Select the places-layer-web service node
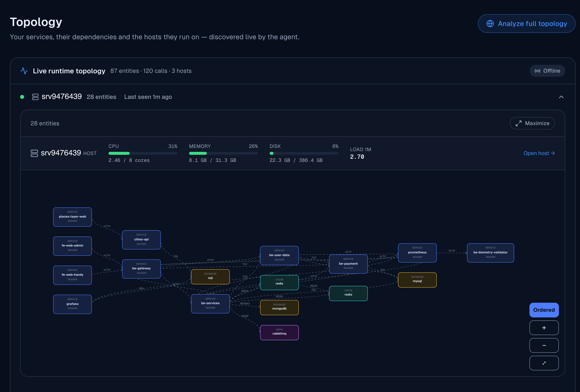The image size is (580, 392). (72, 217)
